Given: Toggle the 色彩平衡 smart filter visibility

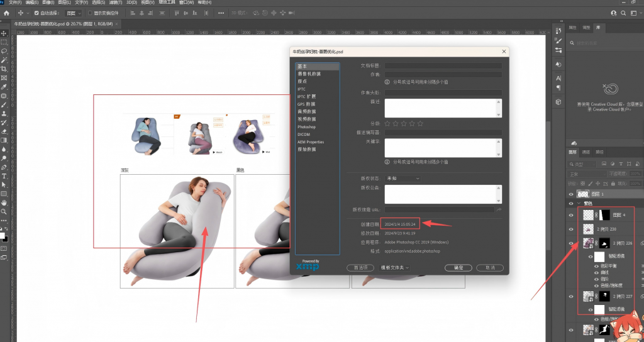Looking at the screenshot, I should (x=597, y=266).
